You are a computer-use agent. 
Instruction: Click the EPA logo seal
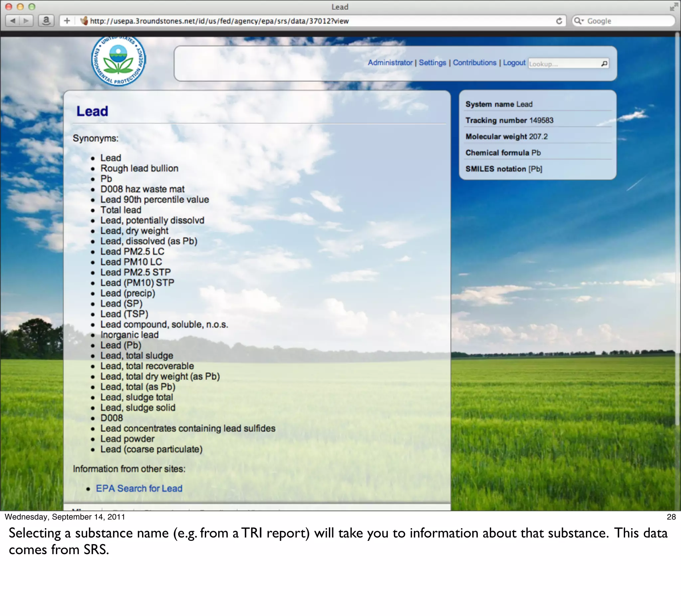click(x=118, y=61)
